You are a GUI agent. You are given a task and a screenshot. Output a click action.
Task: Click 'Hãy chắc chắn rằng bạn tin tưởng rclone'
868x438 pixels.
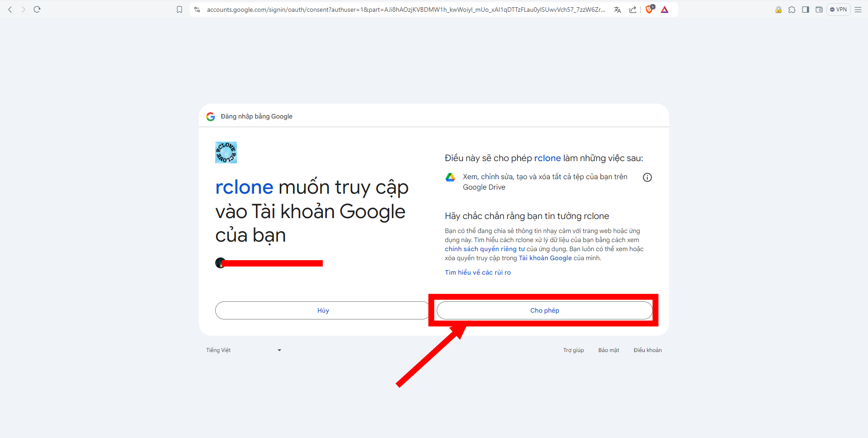coord(527,216)
